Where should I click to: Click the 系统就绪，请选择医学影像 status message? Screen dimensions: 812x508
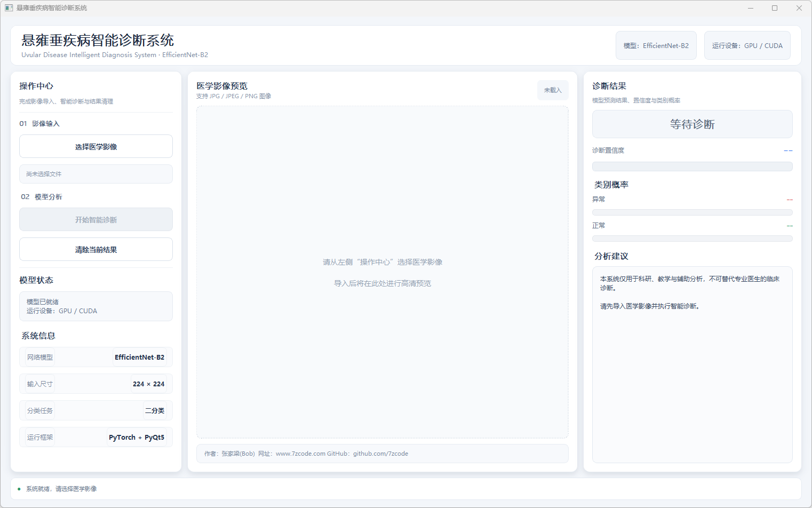(61, 489)
